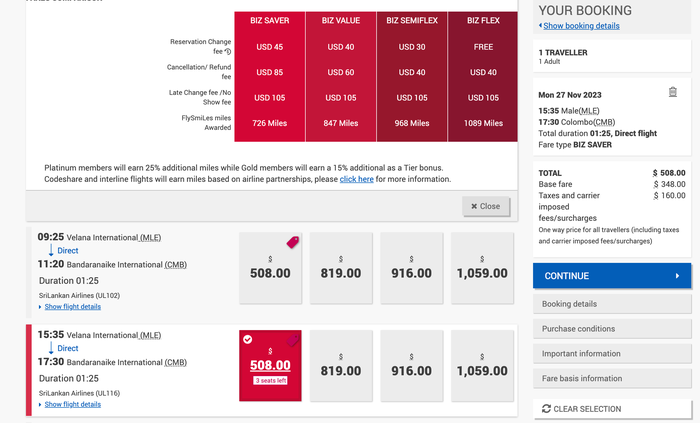Expand the Purchase conditions section
The height and width of the screenshot is (423, 700).
[612, 329]
